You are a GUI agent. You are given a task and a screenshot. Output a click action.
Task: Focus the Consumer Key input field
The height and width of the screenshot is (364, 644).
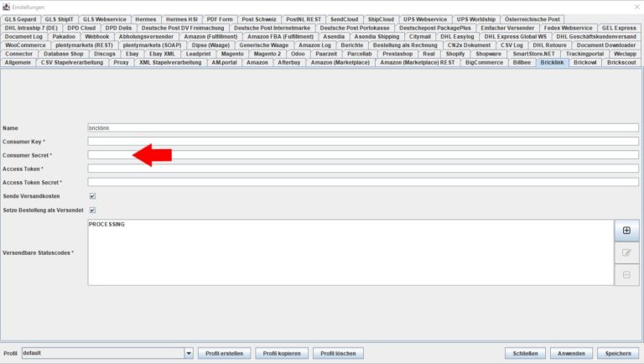pos(363,142)
